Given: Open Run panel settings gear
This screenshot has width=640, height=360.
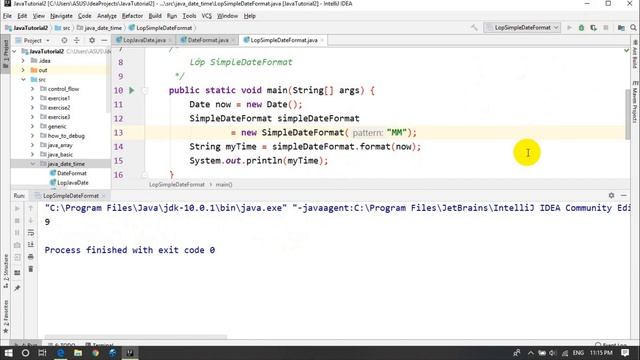Looking at the screenshot, I should (x=611, y=196).
